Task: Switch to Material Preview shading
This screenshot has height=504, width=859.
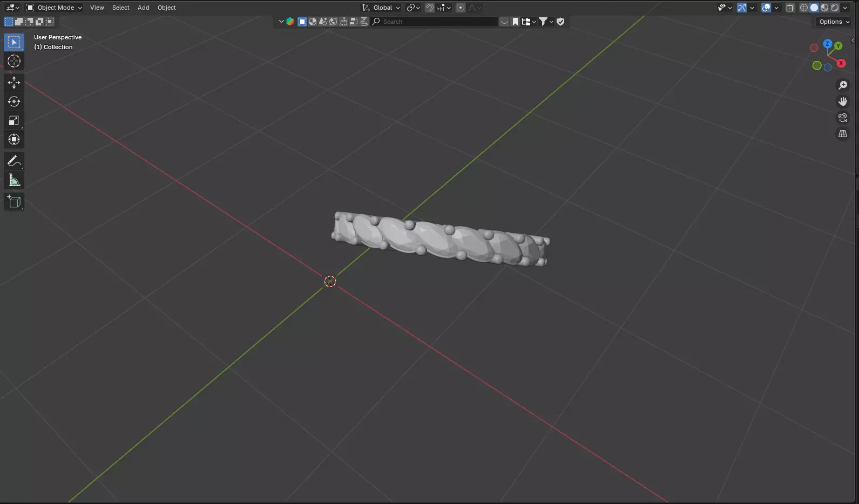Action: point(824,8)
